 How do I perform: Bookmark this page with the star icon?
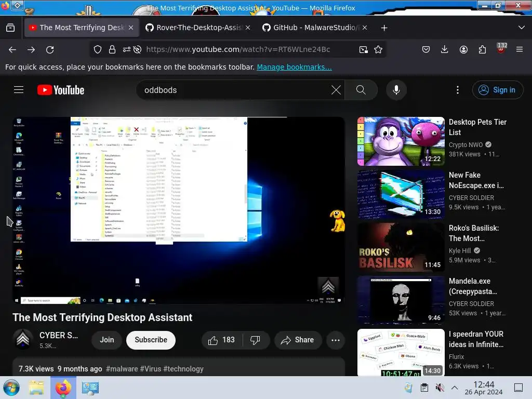pos(378,49)
